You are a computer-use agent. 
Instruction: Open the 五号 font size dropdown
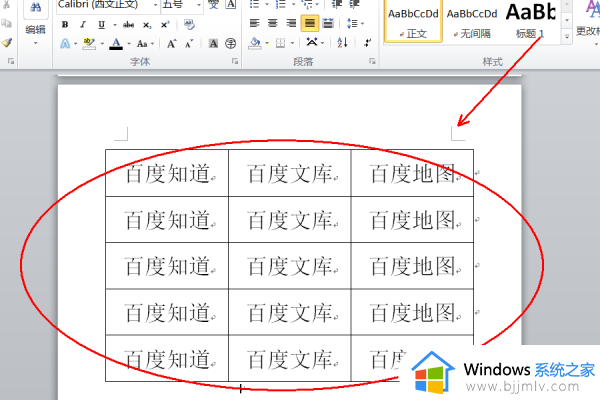click(199, 5)
